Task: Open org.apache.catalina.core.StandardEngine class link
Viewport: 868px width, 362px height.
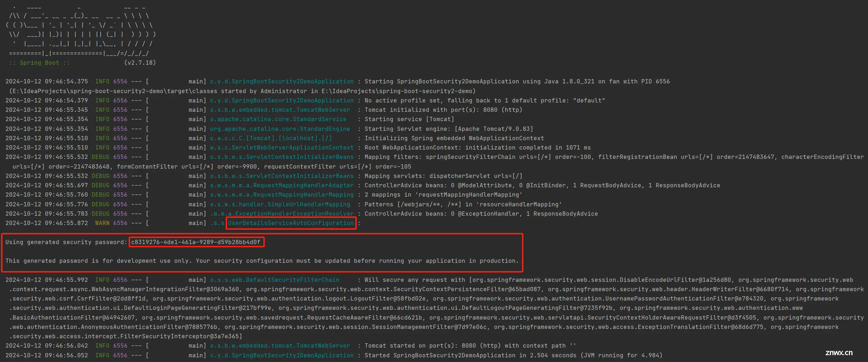Action: (280, 129)
